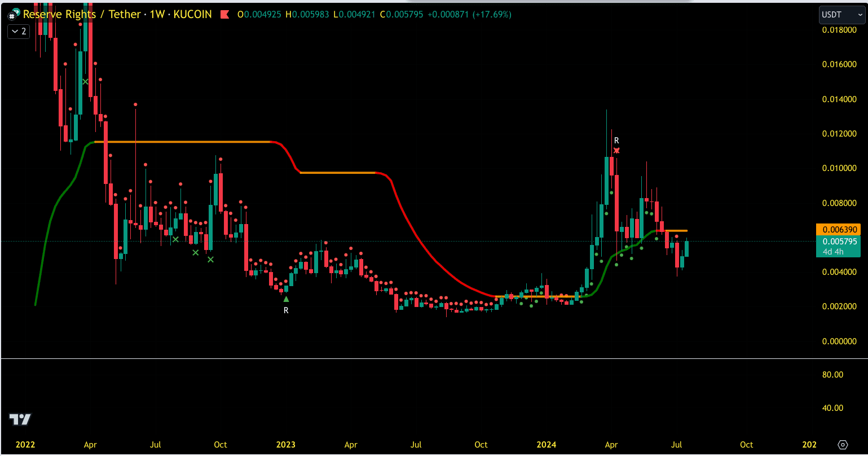The height and width of the screenshot is (456, 868).
Task: Click the 2022 time axis label
Action: (25, 445)
